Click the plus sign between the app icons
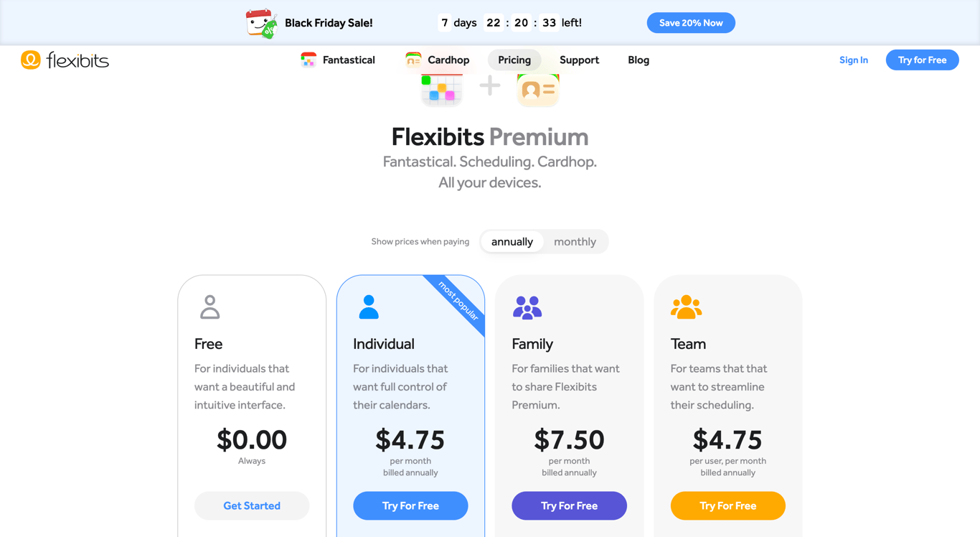This screenshot has width=980, height=537. tap(489, 85)
